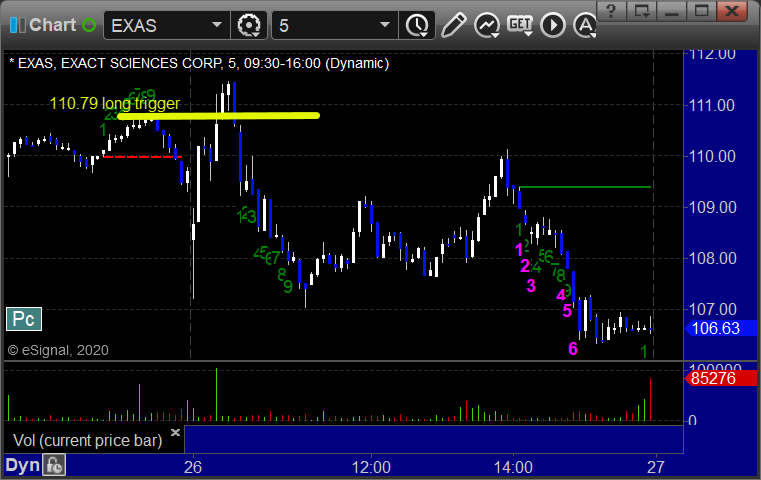Click the 27 date axis label
Image resolution: width=761 pixels, height=480 pixels.
click(x=656, y=467)
